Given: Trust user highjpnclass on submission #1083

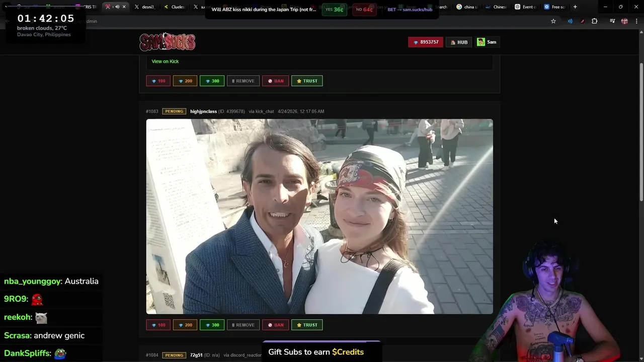Looking at the screenshot, I should pyautogui.click(x=307, y=325).
